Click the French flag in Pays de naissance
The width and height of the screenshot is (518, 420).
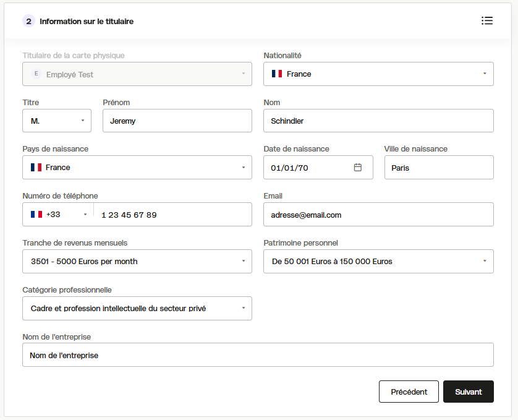(36, 168)
